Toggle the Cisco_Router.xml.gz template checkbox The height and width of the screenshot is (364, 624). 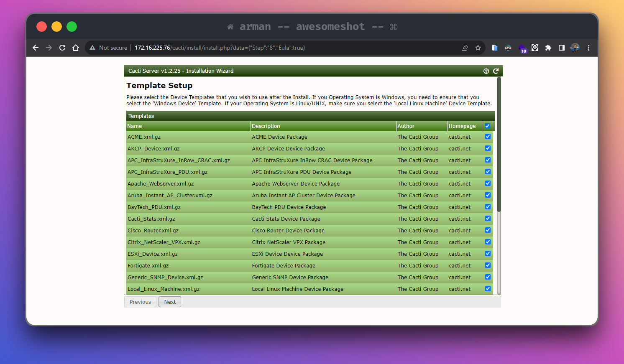point(488,230)
